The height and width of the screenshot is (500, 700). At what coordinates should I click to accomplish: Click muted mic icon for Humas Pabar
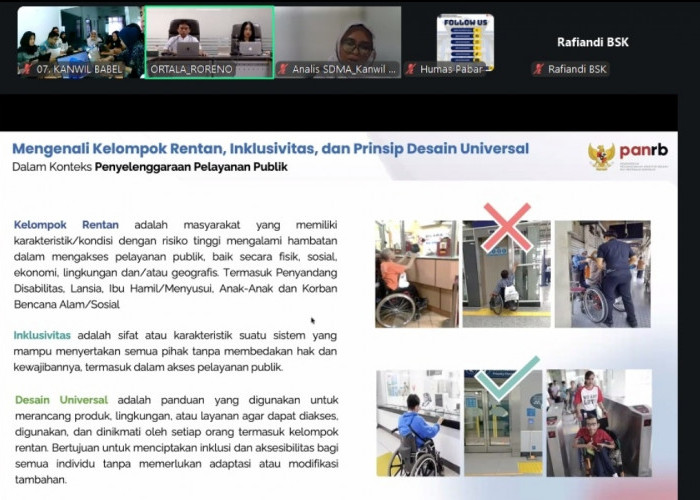pyautogui.click(x=411, y=69)
